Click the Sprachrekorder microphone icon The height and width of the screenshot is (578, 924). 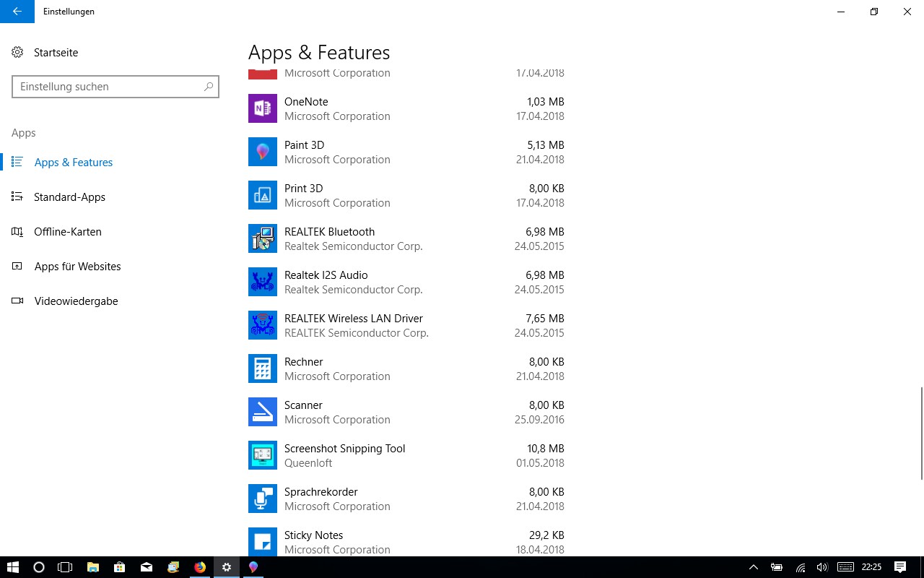click(263, 499)
